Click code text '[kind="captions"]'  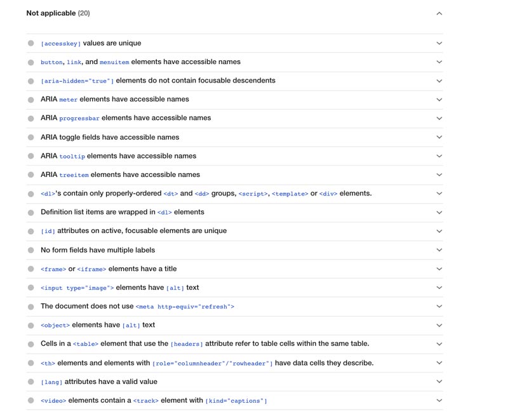tap(236, 401)
